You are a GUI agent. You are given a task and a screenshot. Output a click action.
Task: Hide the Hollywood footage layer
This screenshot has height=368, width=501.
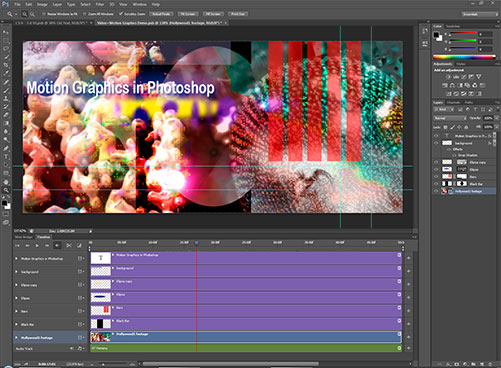(x=436, y=191)
